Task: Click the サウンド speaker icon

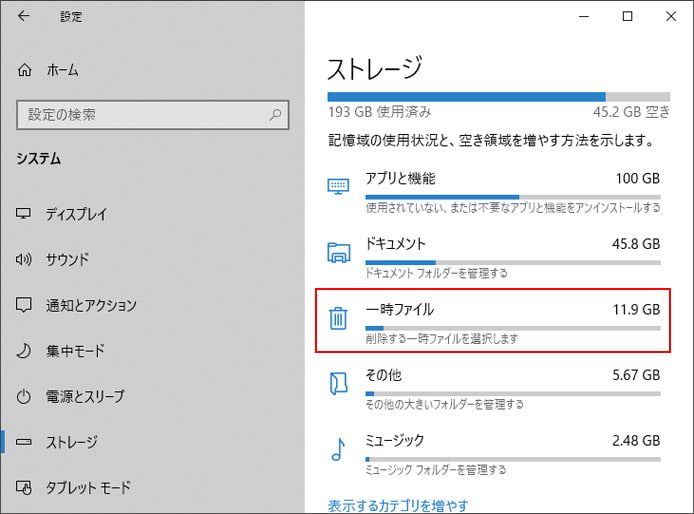Action: point(23,259)
